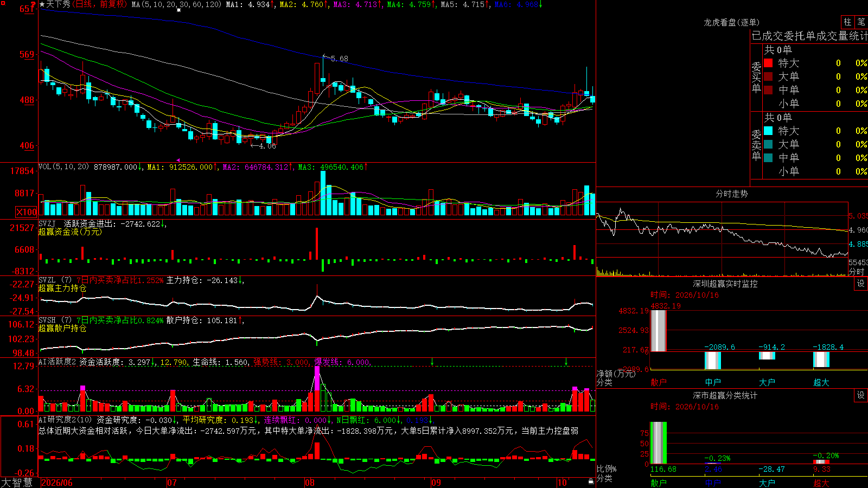868x488 pixels.
Task: Click the 深圳超赢实时监控 panel title
Action: [725, 284]
